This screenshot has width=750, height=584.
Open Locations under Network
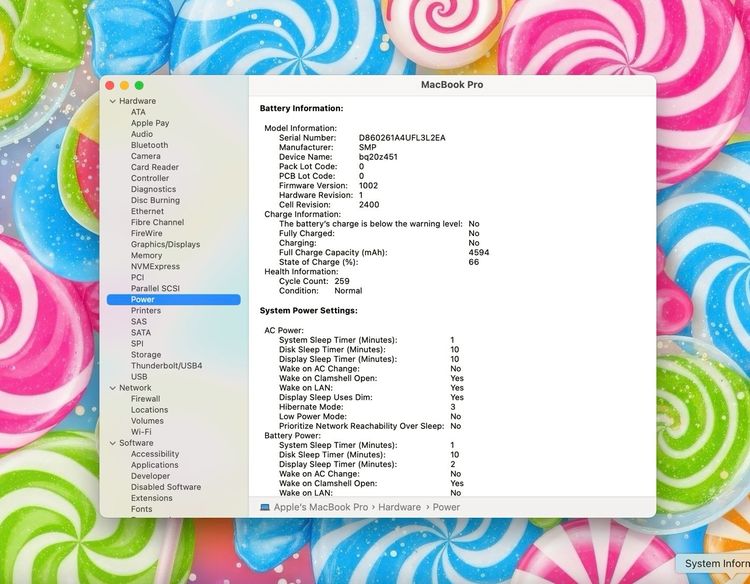(149, 410)
